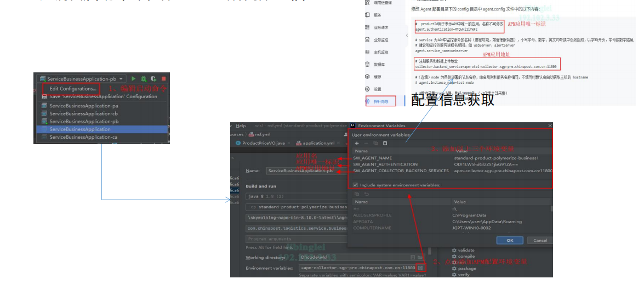Click the Program arguments input field
This screenshot has height=290, width=644.
[296, 239]
